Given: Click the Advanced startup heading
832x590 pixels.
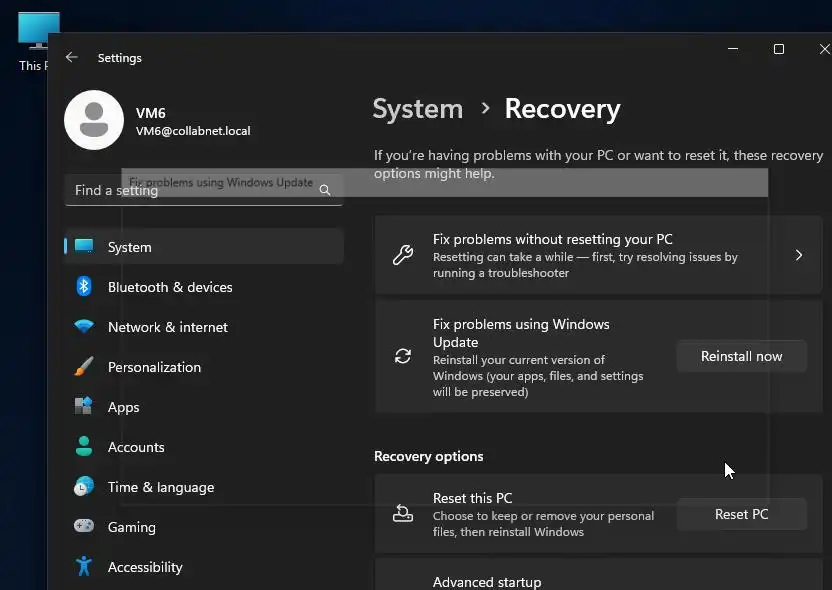Looking at the screenshot, I should coord(487,582).
